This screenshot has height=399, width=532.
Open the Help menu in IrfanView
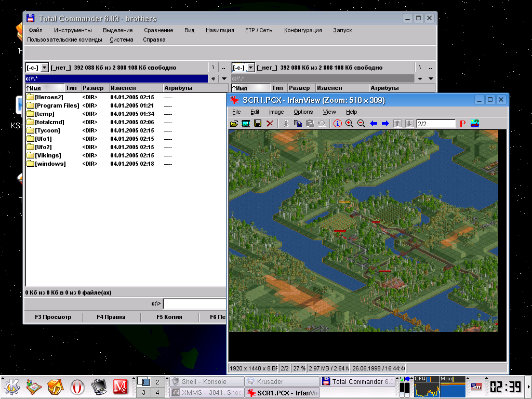click(352, 112)
